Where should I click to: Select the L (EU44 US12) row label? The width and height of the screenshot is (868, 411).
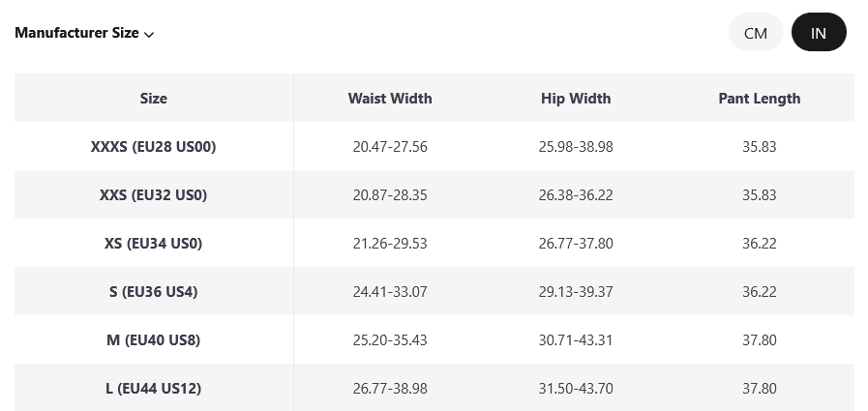pos(153,389)
